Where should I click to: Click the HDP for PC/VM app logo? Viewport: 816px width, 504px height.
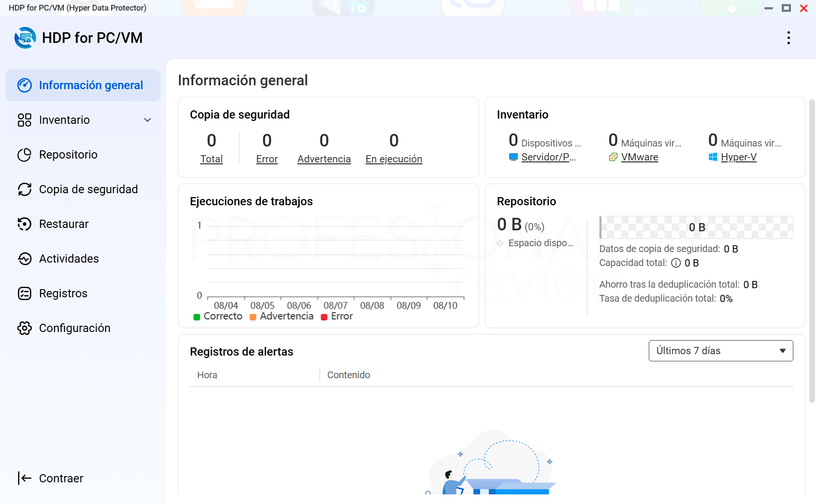25,38
